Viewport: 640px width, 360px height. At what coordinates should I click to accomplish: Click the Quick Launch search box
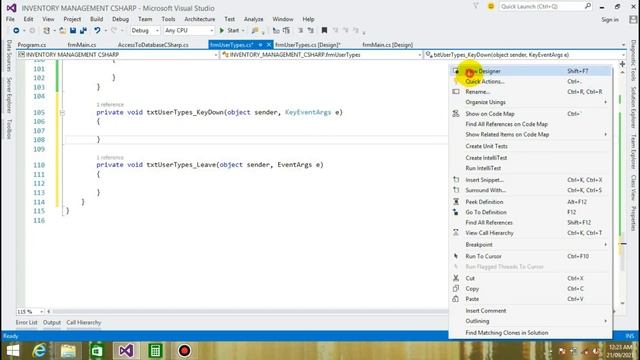(x=545, y=7)
